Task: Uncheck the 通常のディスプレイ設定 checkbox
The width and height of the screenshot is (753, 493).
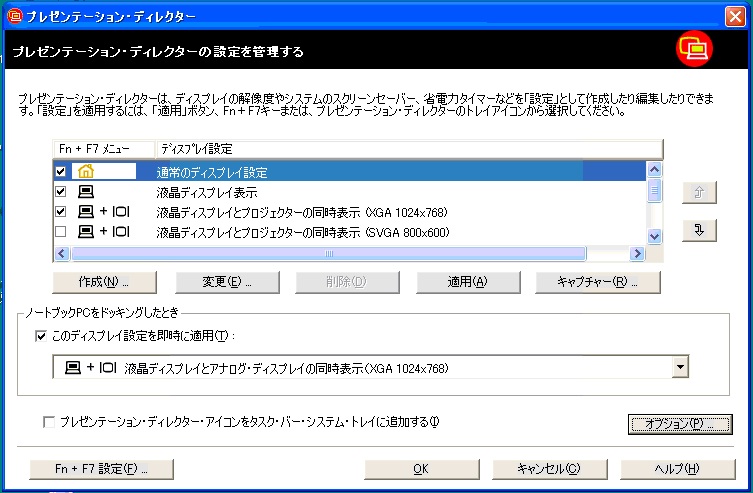Action: tap(60, 172)
